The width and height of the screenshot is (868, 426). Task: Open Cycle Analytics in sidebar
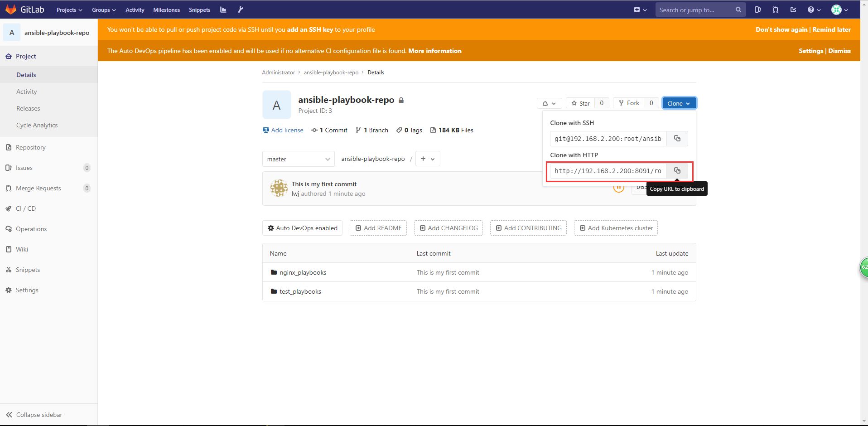[48, 125]
